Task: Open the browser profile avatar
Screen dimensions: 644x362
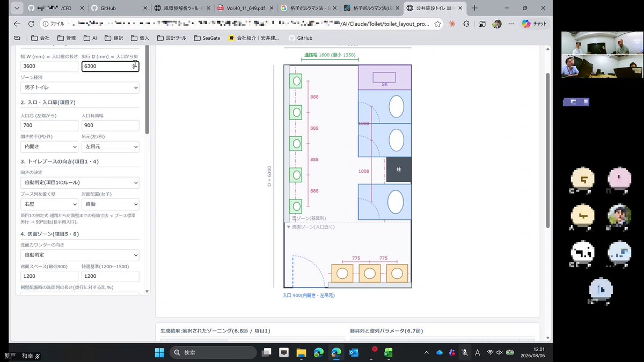Action: point(497,24)
